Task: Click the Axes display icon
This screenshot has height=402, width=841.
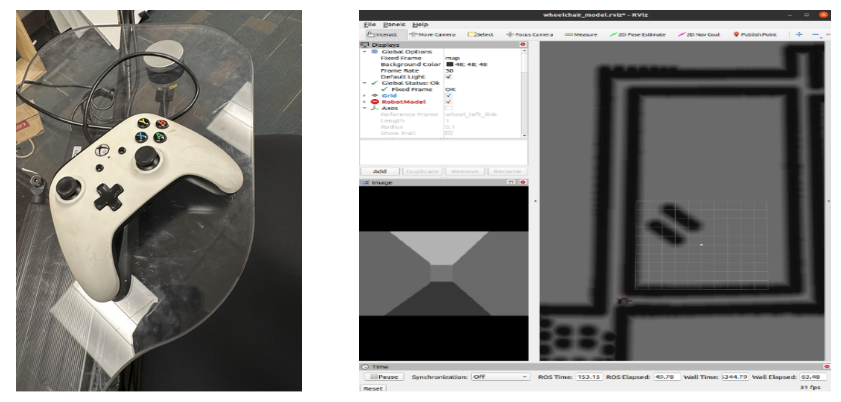Action: (x=374, y=108)
